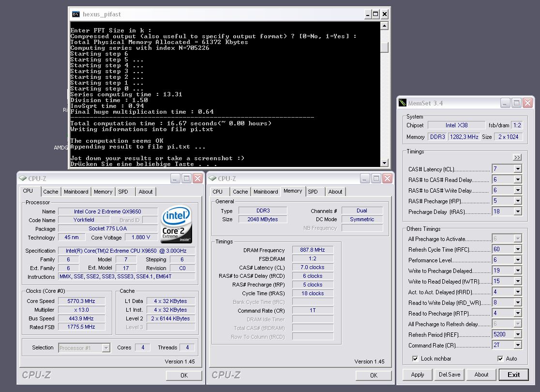Open the About tab in the left CPU-Z window

pyautogui.click(x=146, y=192)
